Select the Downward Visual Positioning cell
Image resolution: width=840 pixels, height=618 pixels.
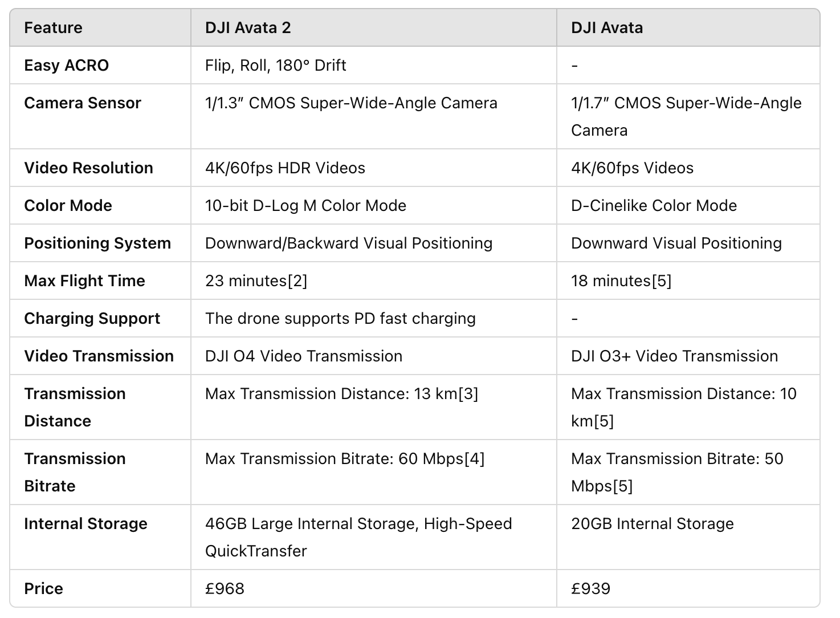(x=676, y=243)
